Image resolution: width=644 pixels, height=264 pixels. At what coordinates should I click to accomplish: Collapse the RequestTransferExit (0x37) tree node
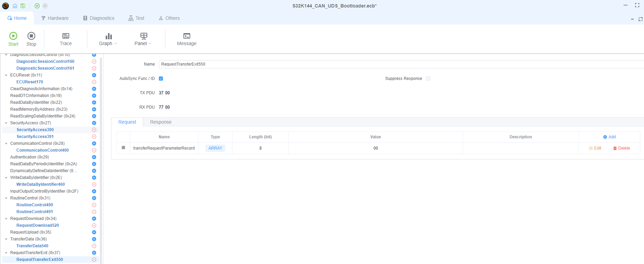click(x=6, y=253)
